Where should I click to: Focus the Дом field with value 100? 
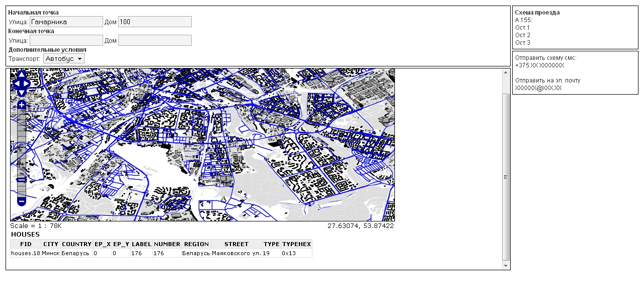point(154,22)
